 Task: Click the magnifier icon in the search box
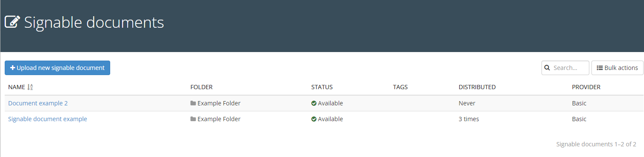pyautogui.click(x=547, y=68)
